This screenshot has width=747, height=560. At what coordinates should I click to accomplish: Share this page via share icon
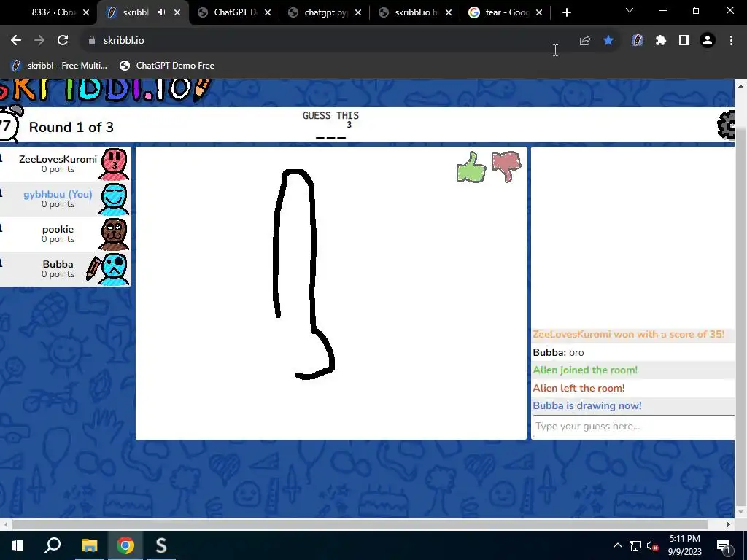pos(585,41)
